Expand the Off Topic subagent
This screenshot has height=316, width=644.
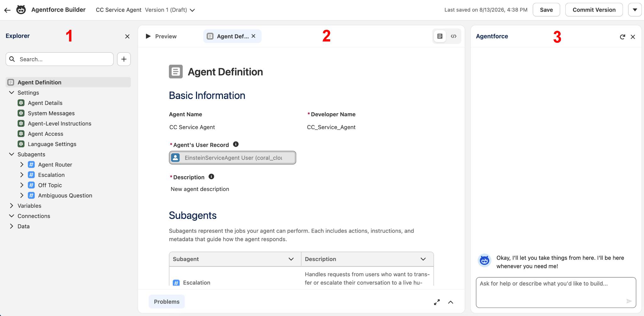(x=22, y=185)
